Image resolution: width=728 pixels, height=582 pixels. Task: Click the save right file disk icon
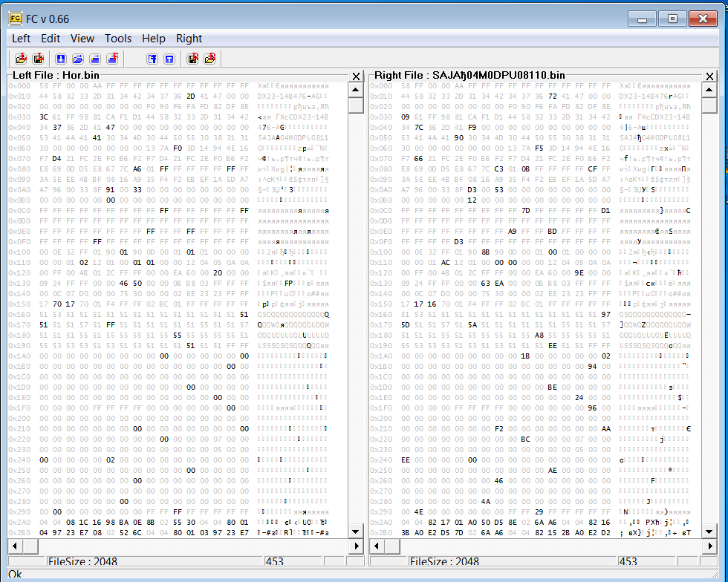[x=193, y=59]
